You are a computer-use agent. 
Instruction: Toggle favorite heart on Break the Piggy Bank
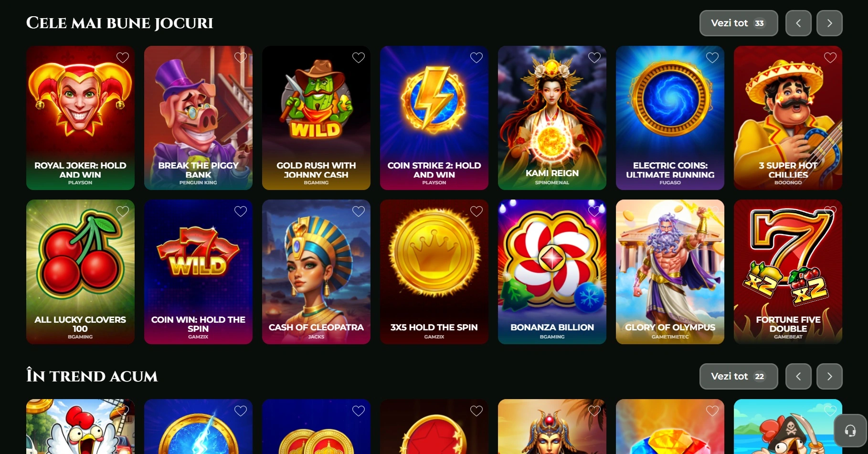241,58
